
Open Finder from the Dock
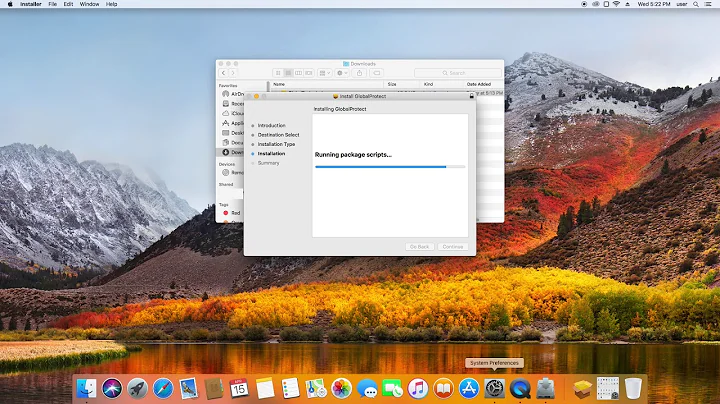tap(86, 388)
